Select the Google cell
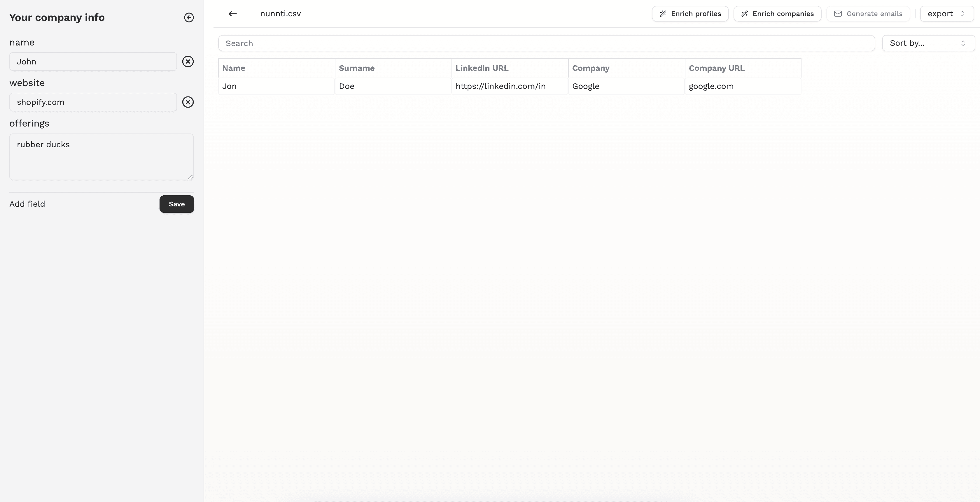The height and width of the screenshot is (502, 980). tap(626, 86)
